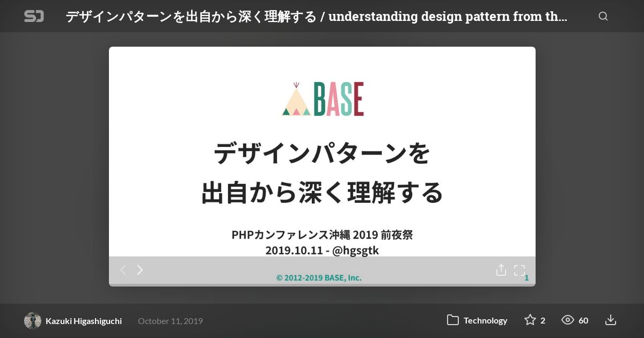Viewport: 644px width, 338px height.
Task: Click the © 2012-2019 BASE, Inc. text
Action: click(x=319, y=277)
